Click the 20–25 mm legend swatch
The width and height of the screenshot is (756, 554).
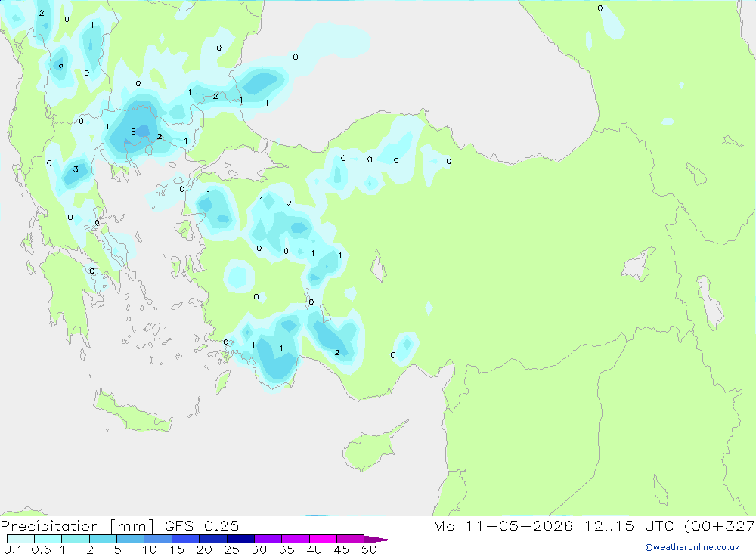213,539
